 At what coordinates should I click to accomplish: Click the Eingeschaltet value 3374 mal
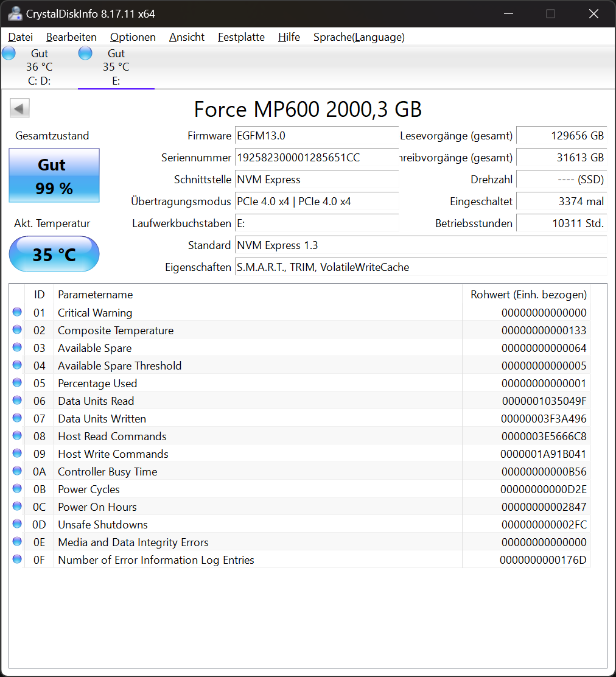562,202
